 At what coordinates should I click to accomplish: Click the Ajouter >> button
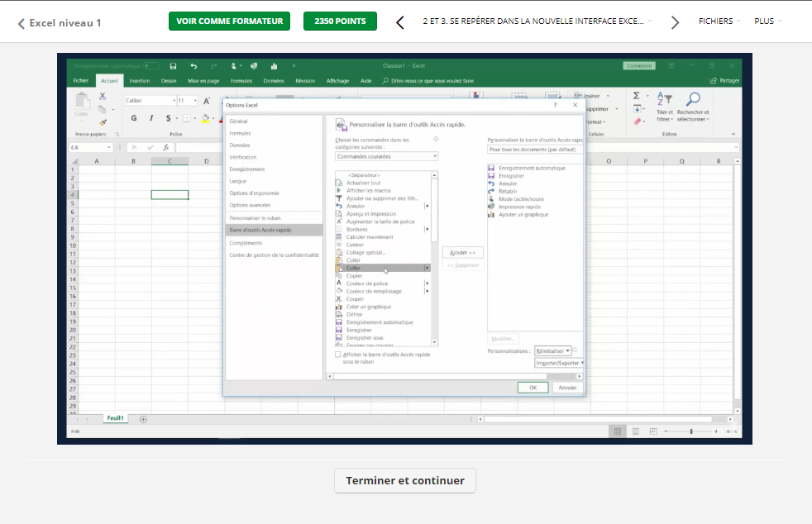[462, 253]
